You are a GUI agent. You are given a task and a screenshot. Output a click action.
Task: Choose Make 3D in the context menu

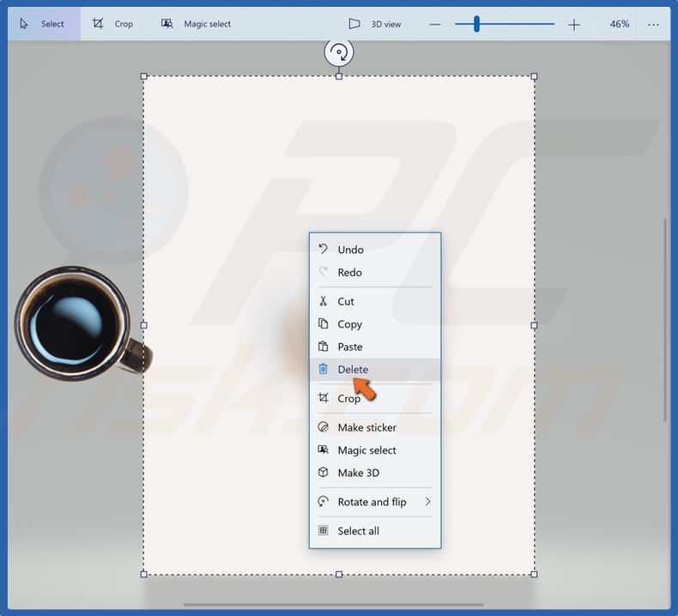point(375,473)
